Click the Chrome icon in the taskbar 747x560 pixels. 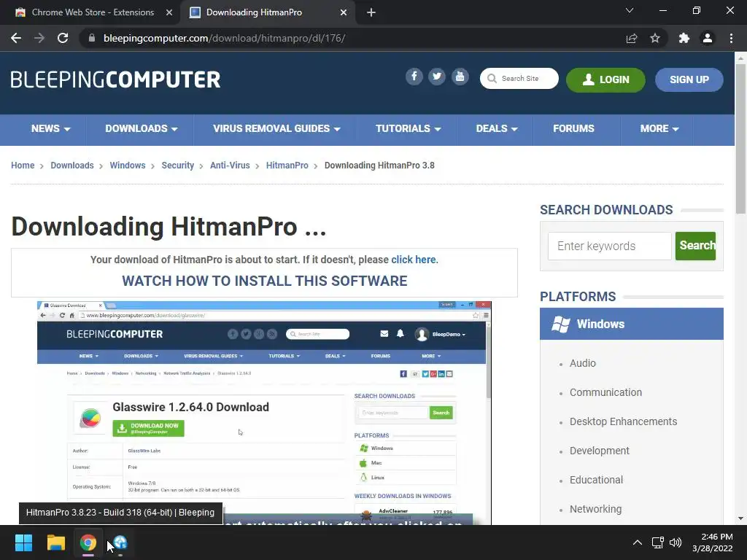[x=88, y=542]
